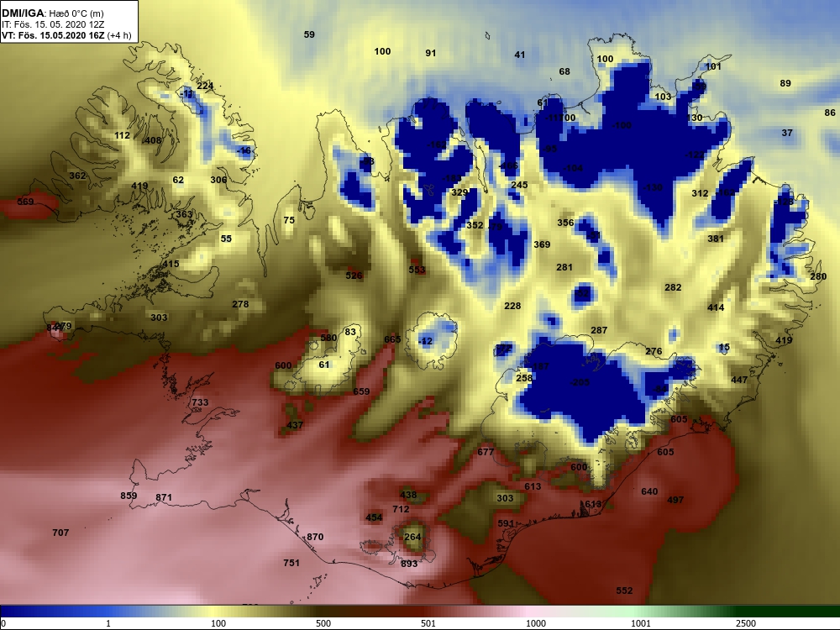The image size is (840, 630).
Task: Click the map value '278'
Action: (x=240, y=304)
